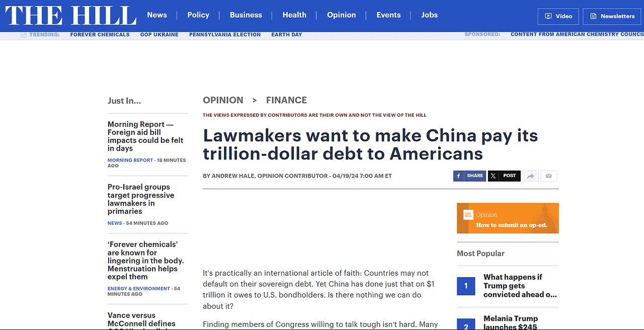Open the Jobs menu
Screen dimensions: 644x330
point(429,15)
